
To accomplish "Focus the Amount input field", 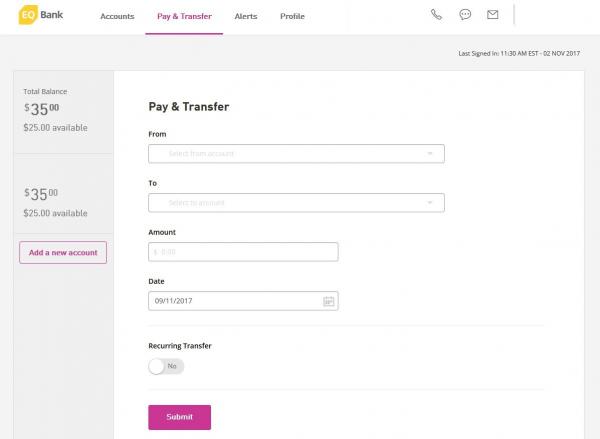I will (x=243, y=252).
